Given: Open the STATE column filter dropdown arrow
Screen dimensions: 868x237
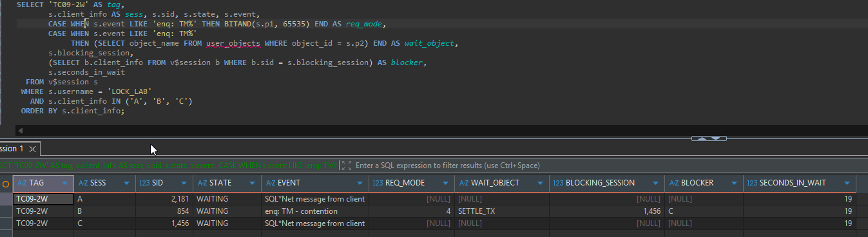Looking at the screenshot, I should [253, 183].
